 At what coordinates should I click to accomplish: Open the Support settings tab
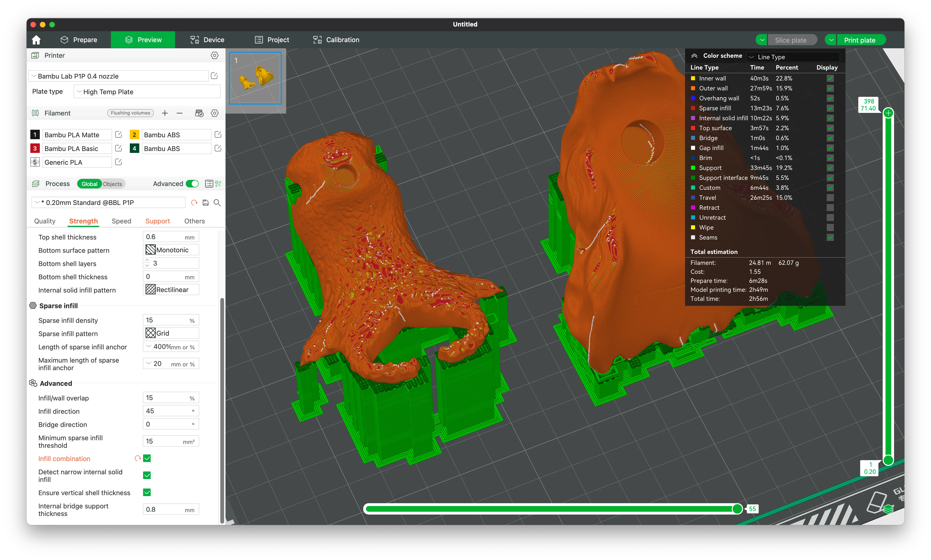[x=158, y=221]
